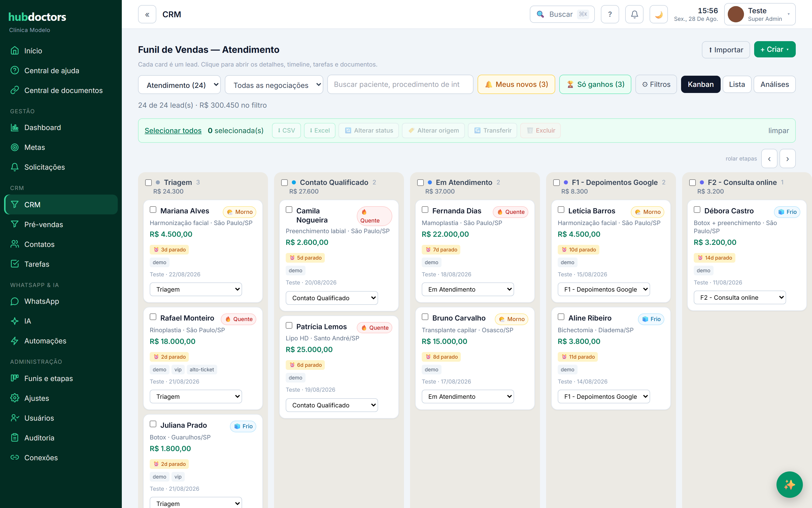This screenshot has width=812, height=508.
Task: Open the floating AI assistant sparkle button
Action: (789, 484)
